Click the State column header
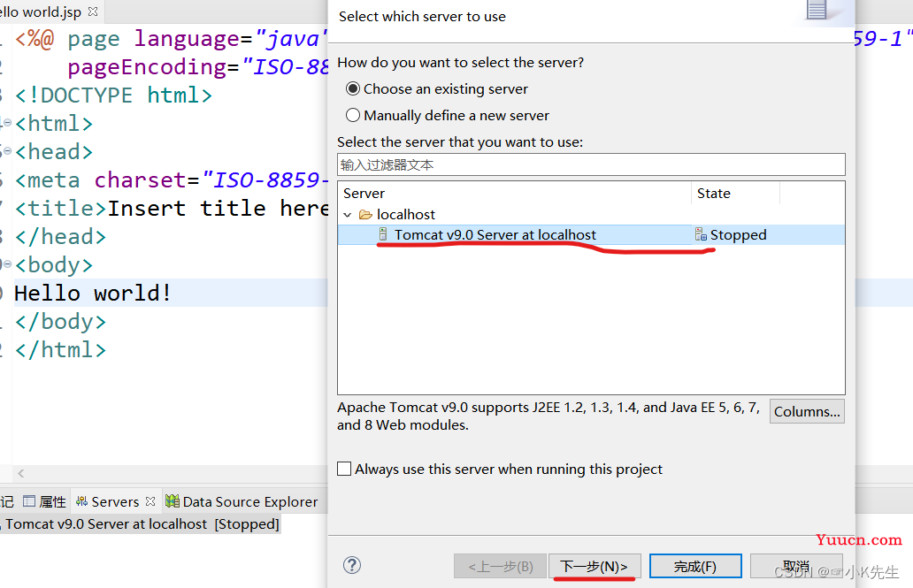Image resolution: width=913 pixels, height=588 pixels. point(735,194)
